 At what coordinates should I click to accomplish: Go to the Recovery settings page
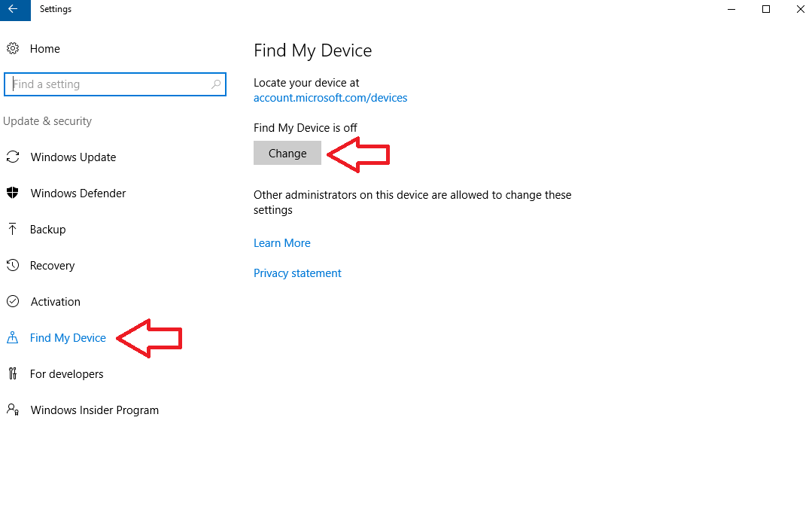tap(52, 266)
